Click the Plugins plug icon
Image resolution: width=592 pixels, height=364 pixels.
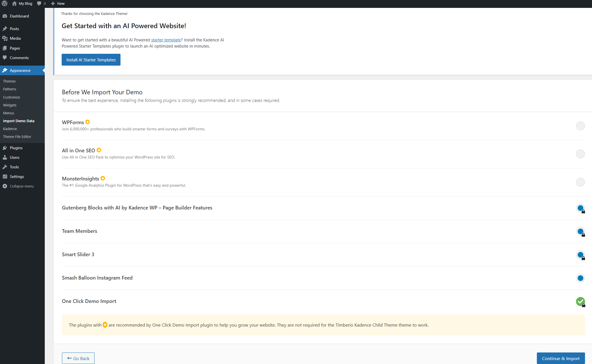pos(5,148)
